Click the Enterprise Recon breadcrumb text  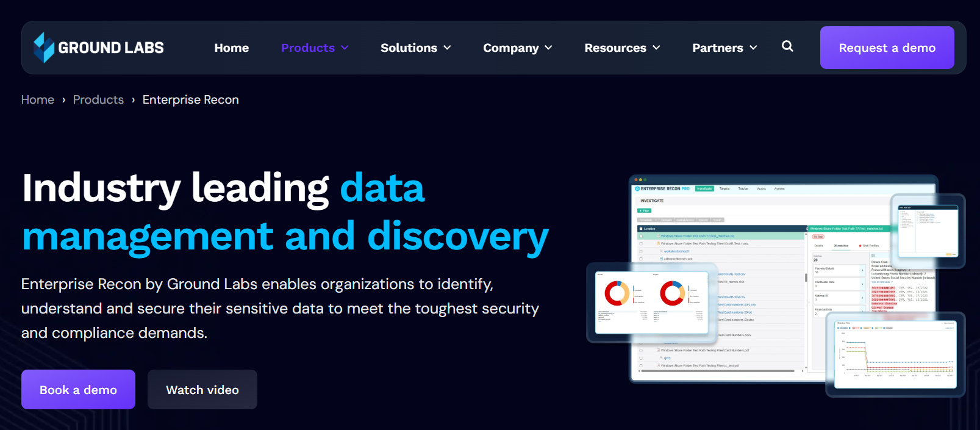tap(191, 99)
